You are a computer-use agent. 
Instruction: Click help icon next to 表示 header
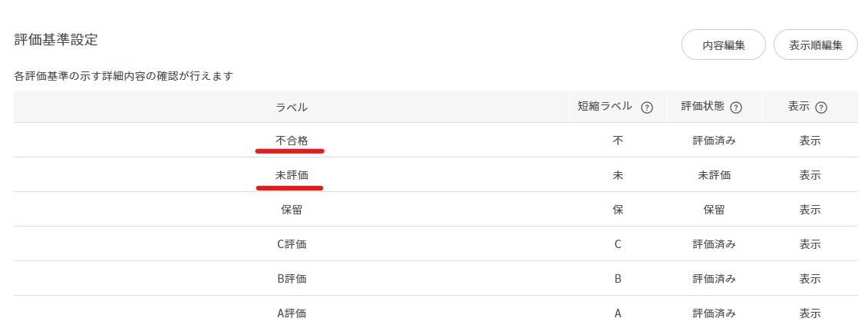pyautogui.click(x=821, y=108)
